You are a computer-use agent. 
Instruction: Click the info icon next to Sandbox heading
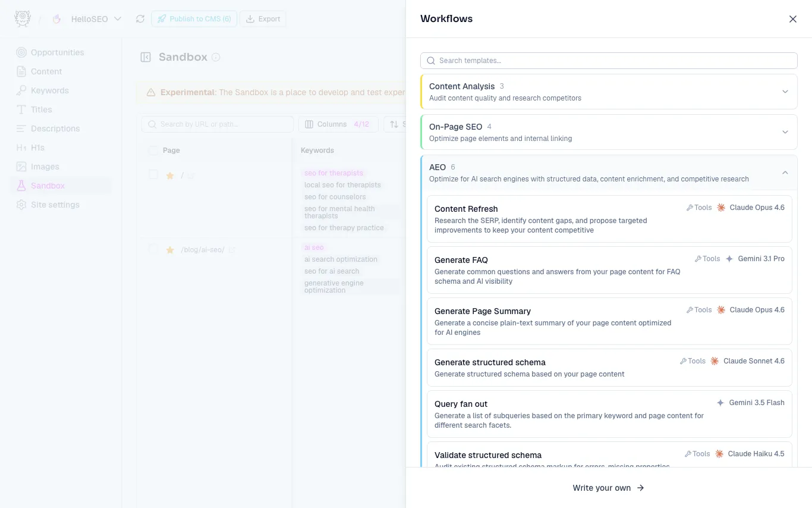click(216, 58)
